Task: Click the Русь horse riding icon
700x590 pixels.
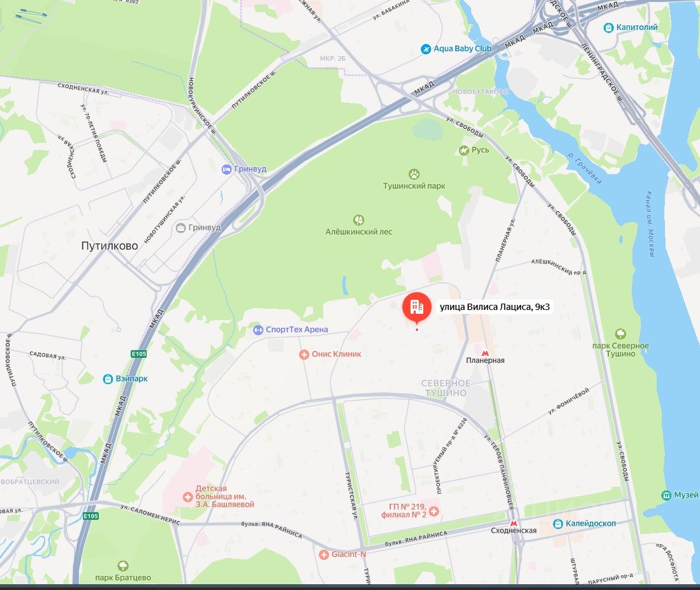Action: click(x=464, y=151)
